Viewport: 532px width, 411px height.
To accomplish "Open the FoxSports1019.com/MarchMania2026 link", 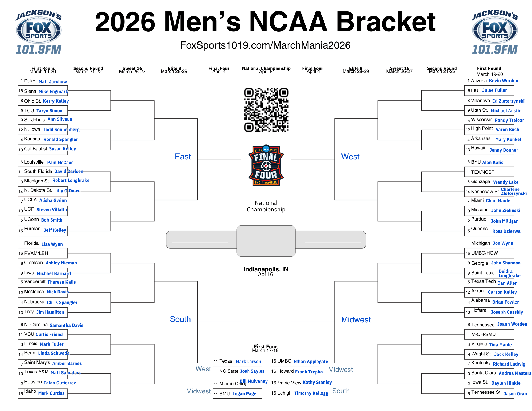I will [x=265, y=45].
